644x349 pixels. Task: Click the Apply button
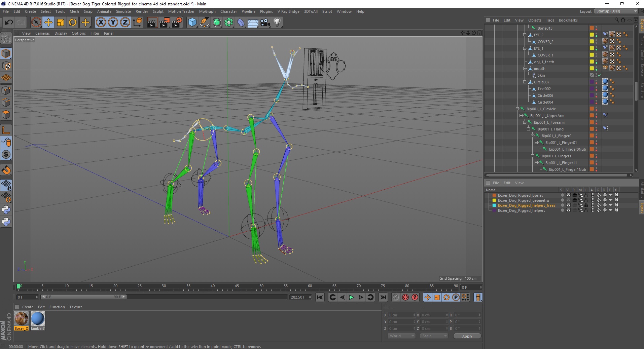(467, 336)
